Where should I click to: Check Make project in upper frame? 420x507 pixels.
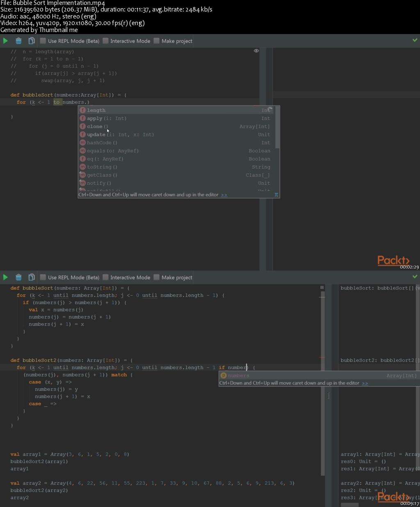(173, 41)
